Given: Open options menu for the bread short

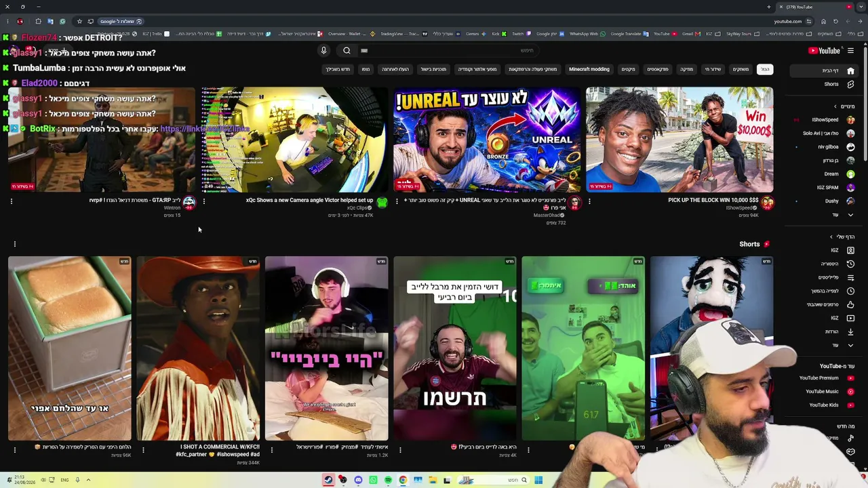Looking at the screenshot, I should pos(14,449).
